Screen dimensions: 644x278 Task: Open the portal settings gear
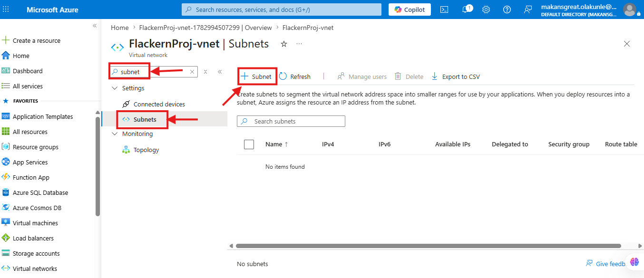coord(486,10)
